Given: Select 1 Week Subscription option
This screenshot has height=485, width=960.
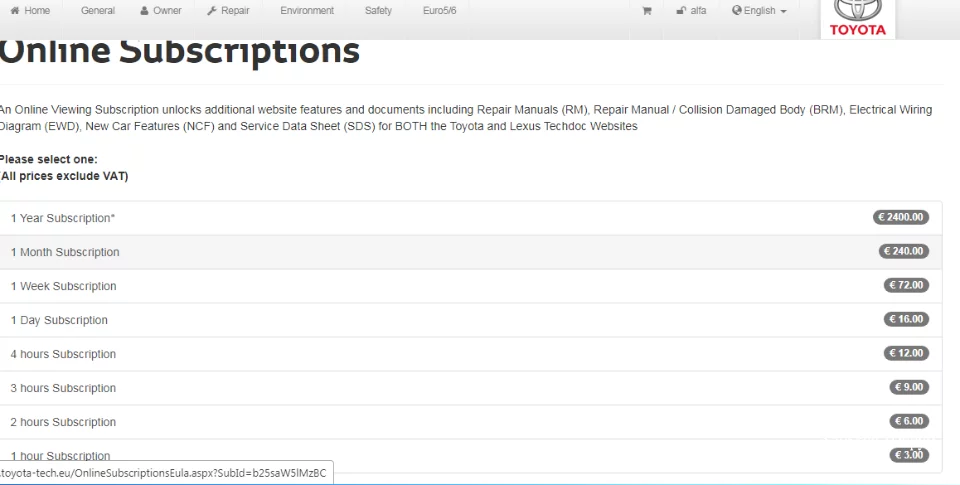Looking at the screenshot, I should pyautogui.click(x=471, y=286).
